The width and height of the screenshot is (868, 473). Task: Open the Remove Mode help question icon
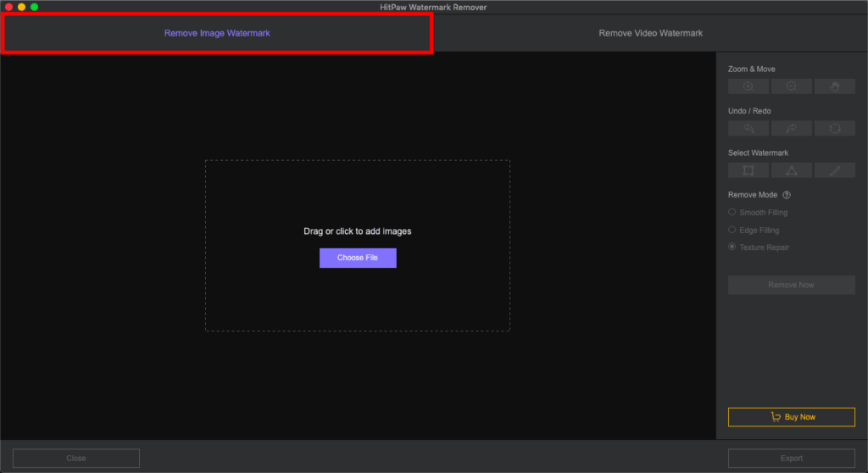click(x=787, y=195)
